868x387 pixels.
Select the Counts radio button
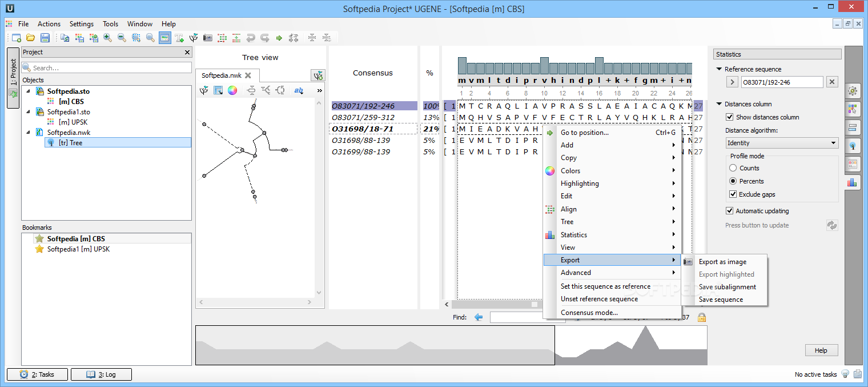point(733,168)
